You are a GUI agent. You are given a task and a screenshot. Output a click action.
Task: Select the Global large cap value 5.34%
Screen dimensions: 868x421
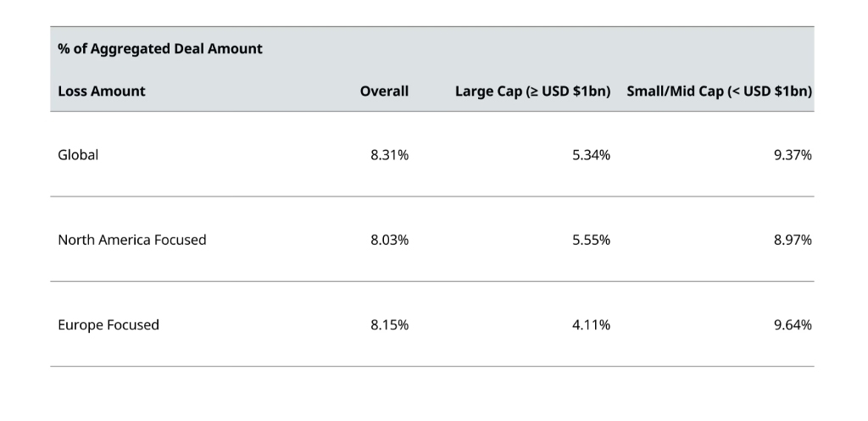point(591,155)
